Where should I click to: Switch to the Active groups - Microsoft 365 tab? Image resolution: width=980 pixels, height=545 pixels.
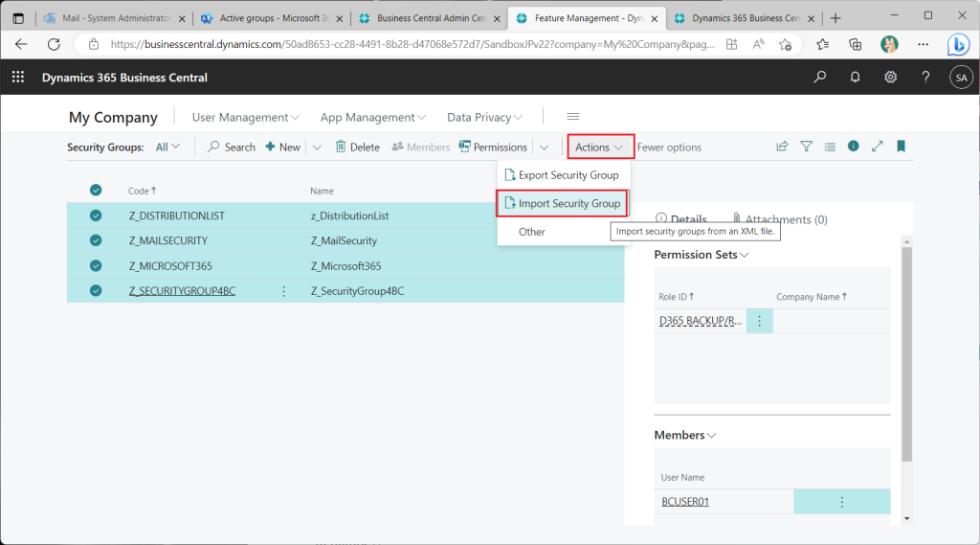(272, 18)
